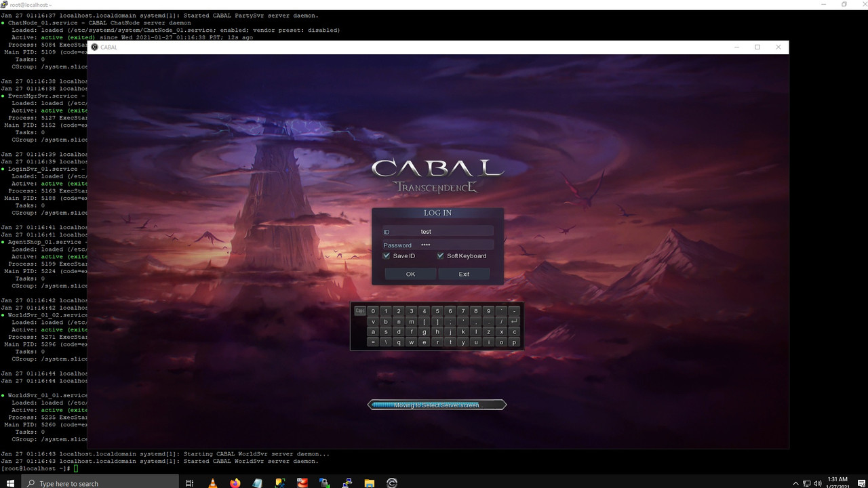The image size is (868, 488).
Task: Tap the minus key on soft keyboard
Action: [514, 311]
